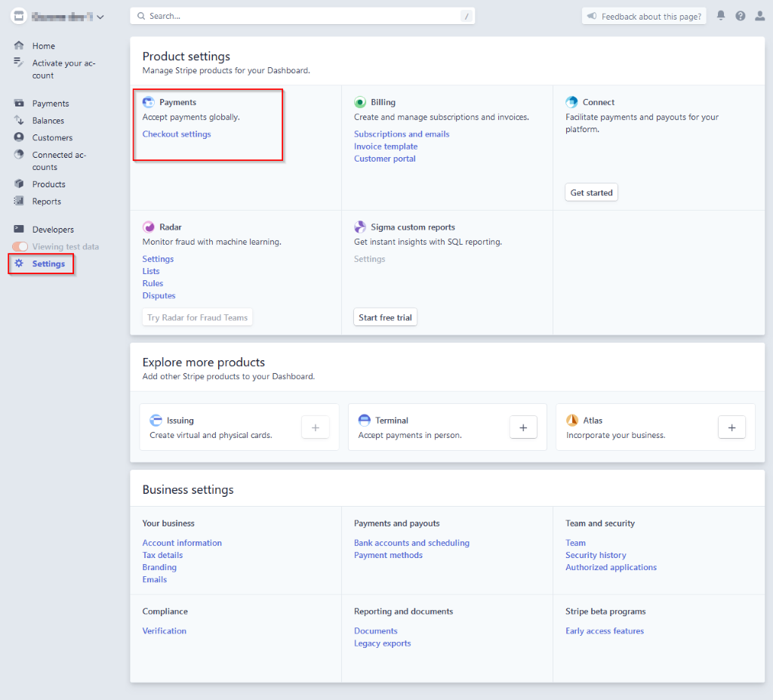This screenshot has width=773, height=700.
Task: Focus the Search input field
Action: pyautogui.click(x=302, y=16)
